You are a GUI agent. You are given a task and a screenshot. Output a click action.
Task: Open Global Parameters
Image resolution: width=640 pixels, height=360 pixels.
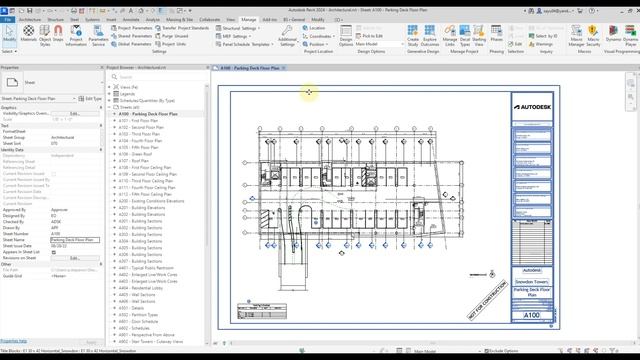131,44
